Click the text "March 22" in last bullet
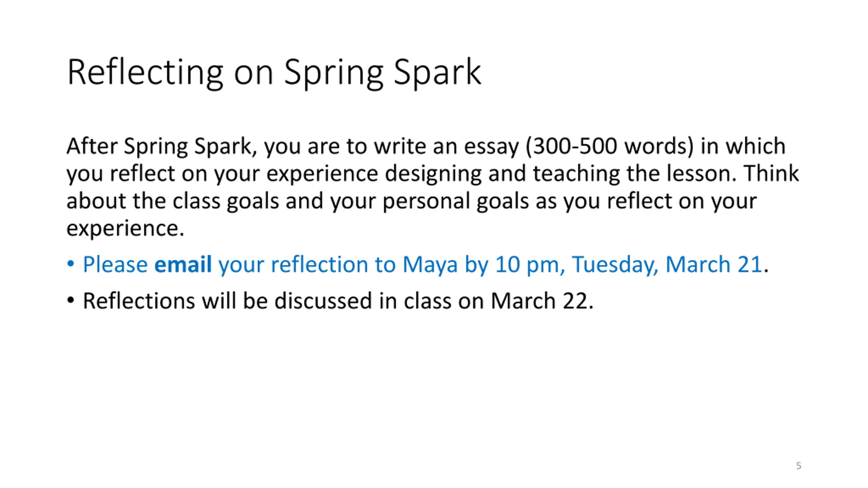 pos(539,301)
